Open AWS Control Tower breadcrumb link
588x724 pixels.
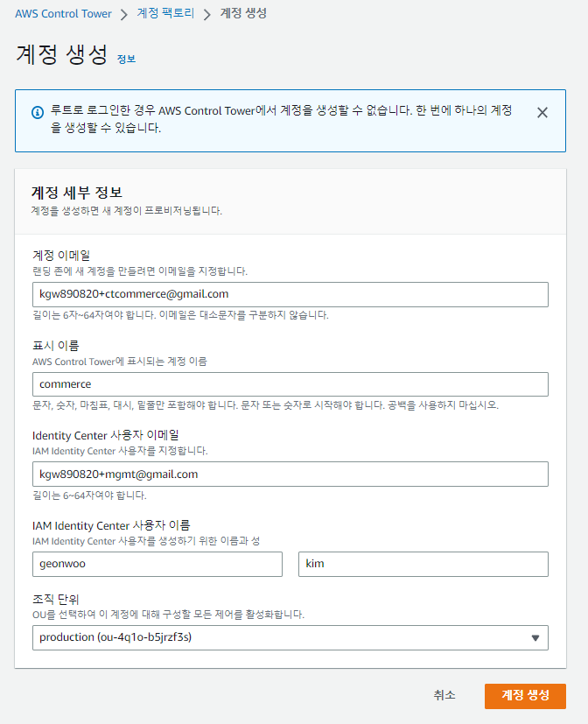pos(63,14)
